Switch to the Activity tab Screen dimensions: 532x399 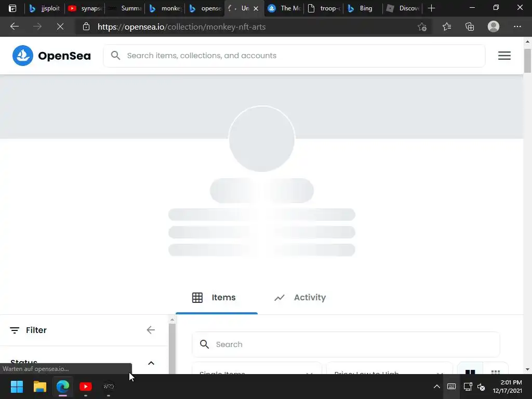[x=300, y=298]
